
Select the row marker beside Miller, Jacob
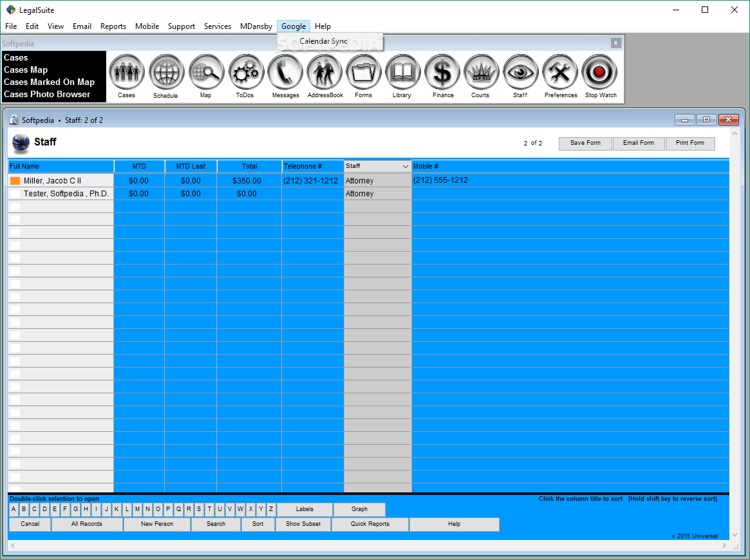(15, 181)
